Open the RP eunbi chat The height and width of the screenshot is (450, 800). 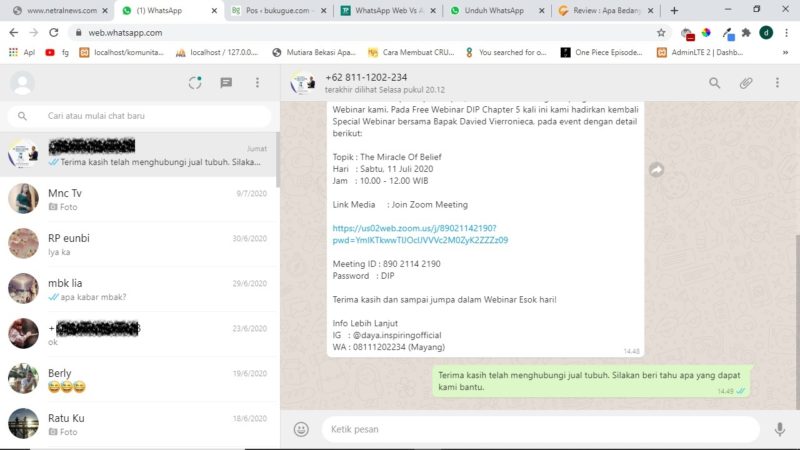139,244
